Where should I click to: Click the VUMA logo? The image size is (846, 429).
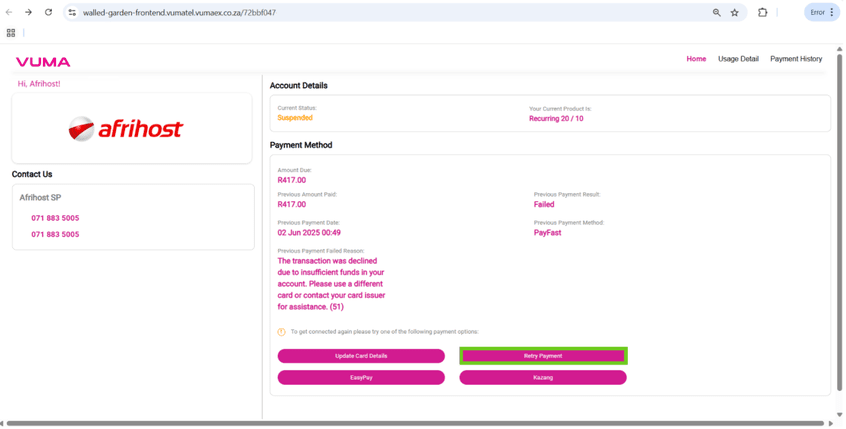[x=43, y=62]
